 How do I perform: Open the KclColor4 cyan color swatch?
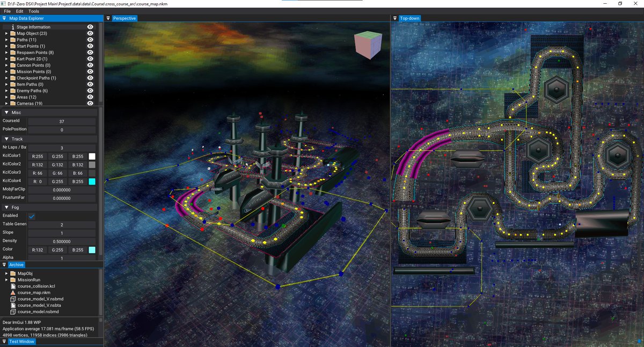[92, 182]
